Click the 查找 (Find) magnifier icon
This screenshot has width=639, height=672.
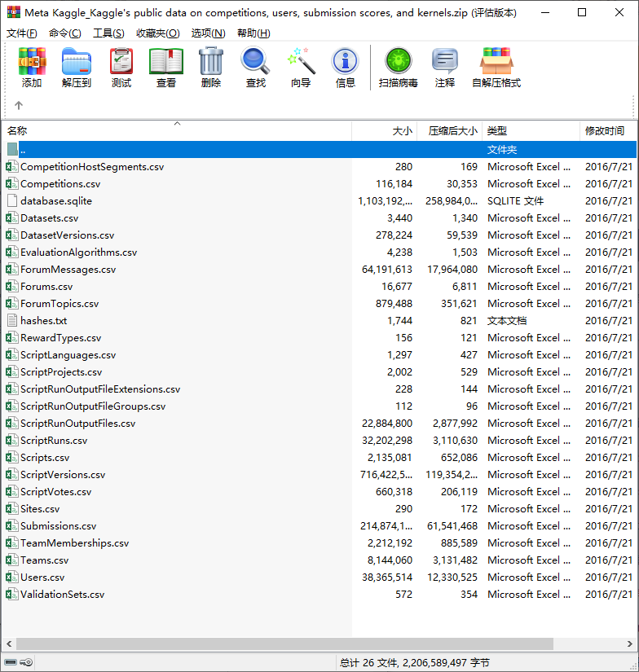click(255, 63)
